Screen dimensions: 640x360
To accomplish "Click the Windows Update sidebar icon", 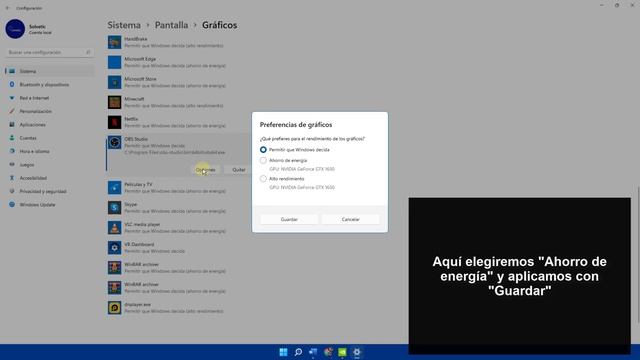I will (12, 204).
